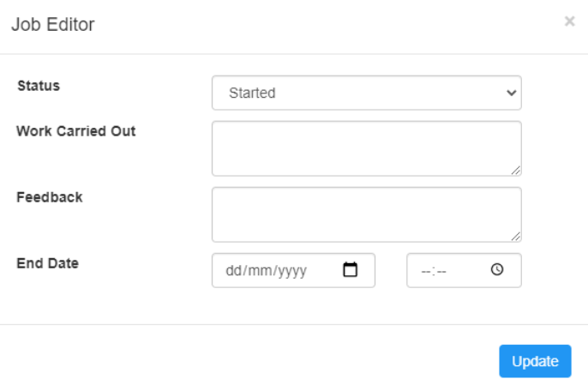Click the Feedback field label
This screenshot has width=588, height=391.
50,197
